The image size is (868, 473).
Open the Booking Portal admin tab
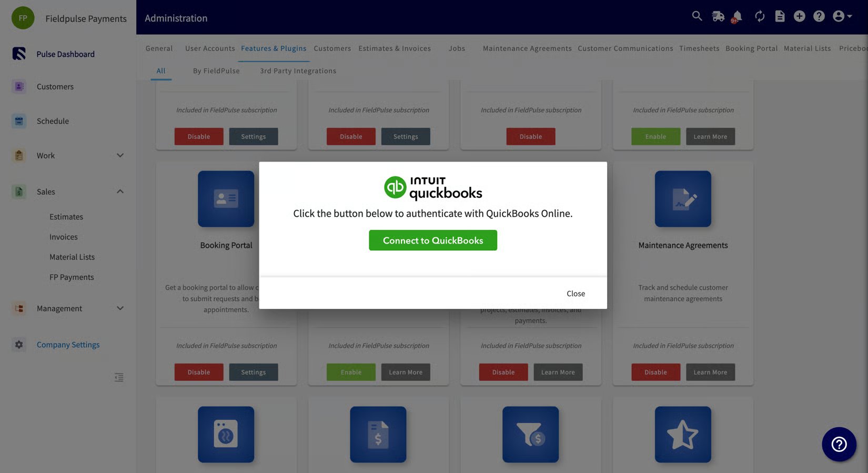(x=751, y=48)
